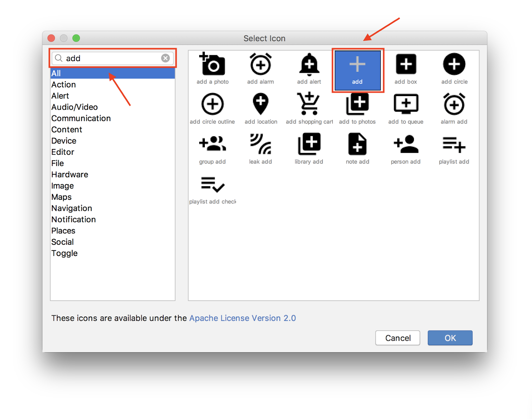Select the 'note add' document icon

click(357, 145)
